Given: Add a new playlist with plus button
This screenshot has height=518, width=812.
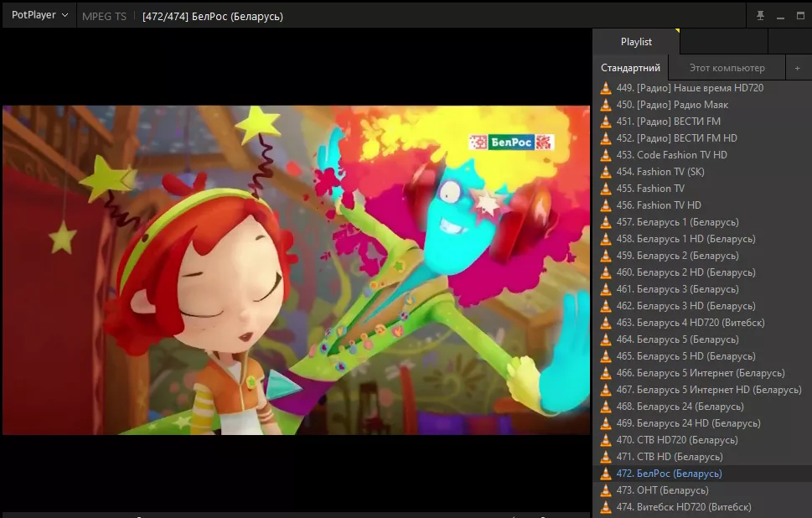Looking at the screenshot, I should point(797,68).
